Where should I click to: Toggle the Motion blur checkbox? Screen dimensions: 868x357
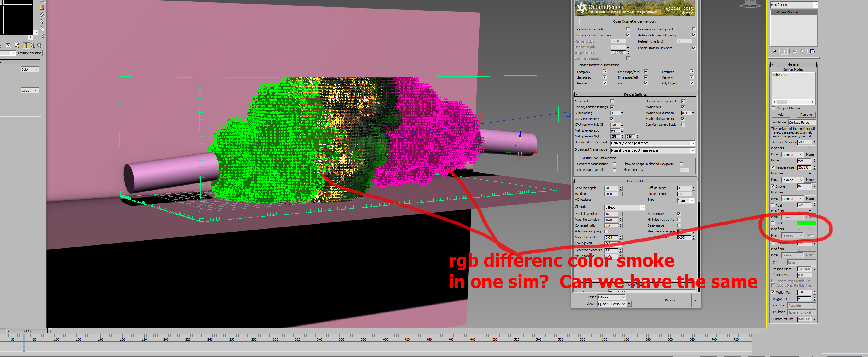coord(683,107)
